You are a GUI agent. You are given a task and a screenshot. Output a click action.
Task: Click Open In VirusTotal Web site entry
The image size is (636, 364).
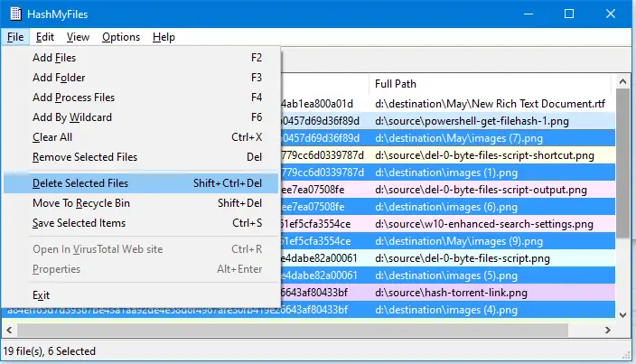tap(141, 249)
